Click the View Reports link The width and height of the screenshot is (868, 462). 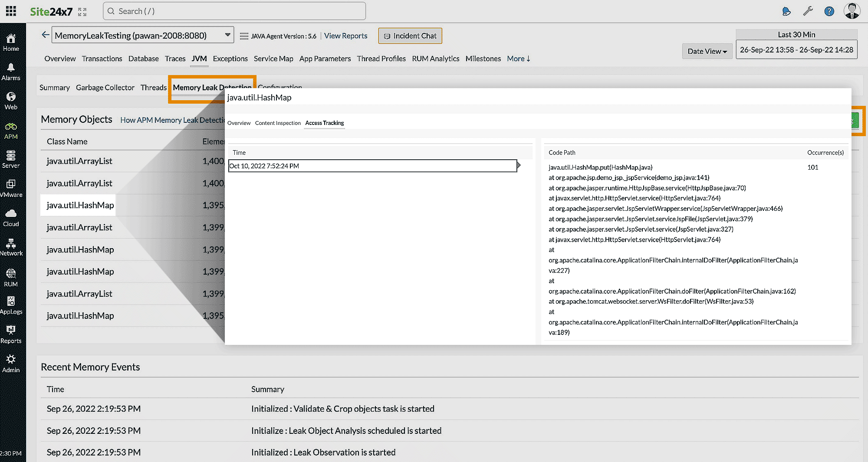click(x=345, y=36)
